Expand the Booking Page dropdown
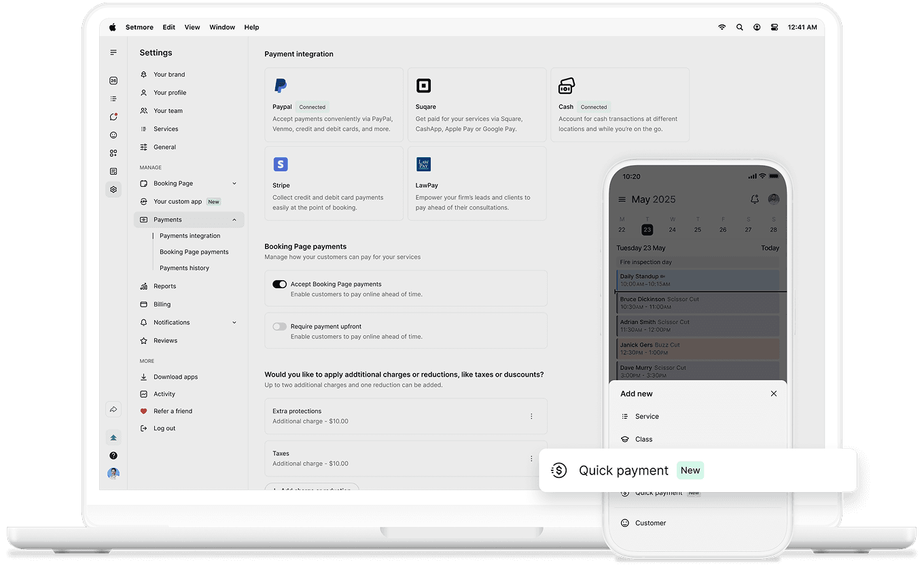The height and width of the screenshot is (571, 924). click(234, 183)
